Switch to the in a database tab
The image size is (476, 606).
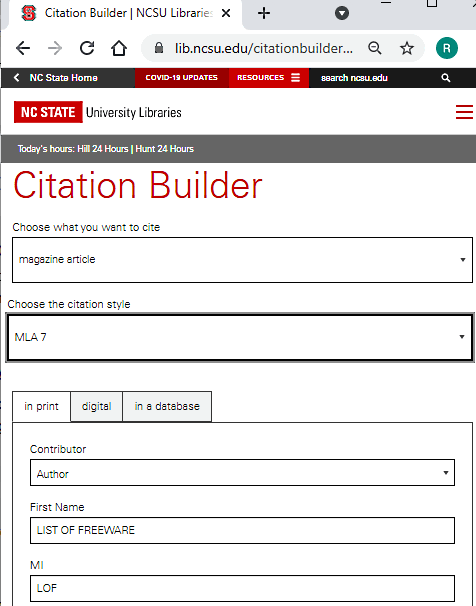tap(167, 406)
